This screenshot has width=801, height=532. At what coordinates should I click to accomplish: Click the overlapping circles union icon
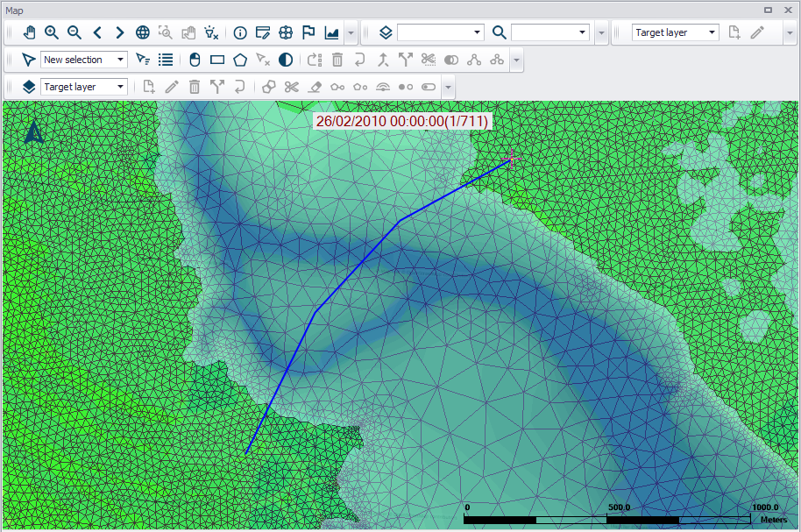(x=451, y=60)
